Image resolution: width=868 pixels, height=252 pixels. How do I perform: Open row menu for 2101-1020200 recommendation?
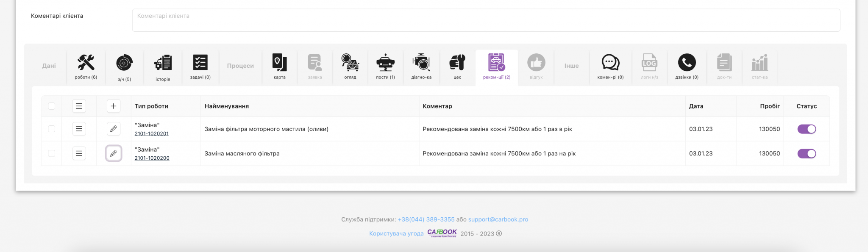coord(79,153)
